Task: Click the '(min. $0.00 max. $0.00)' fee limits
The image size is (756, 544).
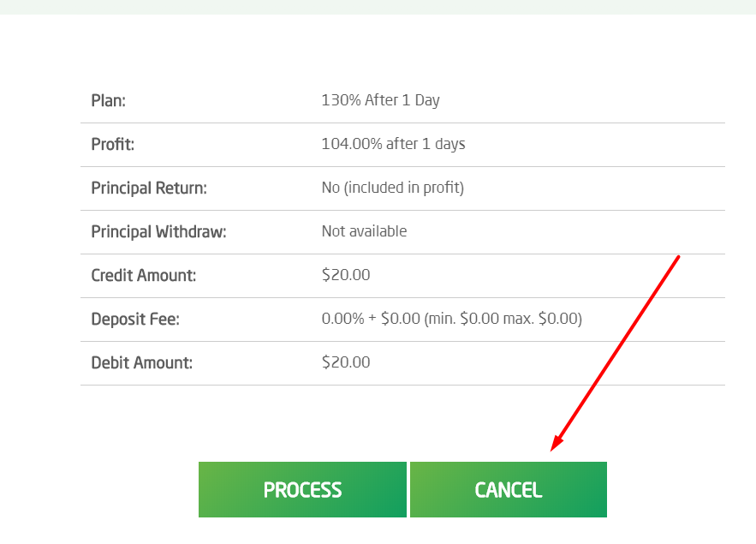Action: click(503, 319)
